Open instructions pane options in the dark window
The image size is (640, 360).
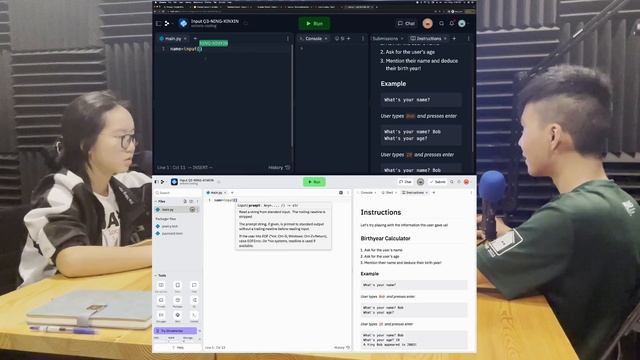469,38
